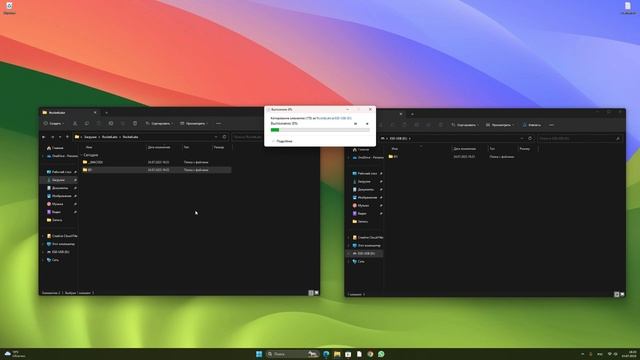
Task: Click Извлечь eject button in right window
Action: point(532,125)
